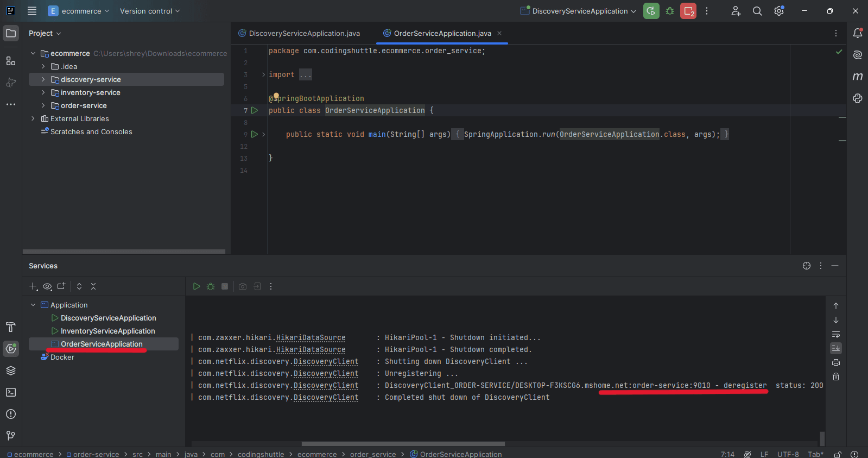868x458 pixels.
Task: Expand External Libraries node
Action: pyautogui.click(x=33, y=118)
